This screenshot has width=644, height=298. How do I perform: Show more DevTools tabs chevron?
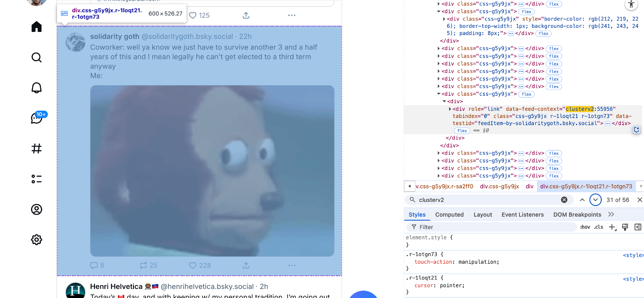coord(611,214)
